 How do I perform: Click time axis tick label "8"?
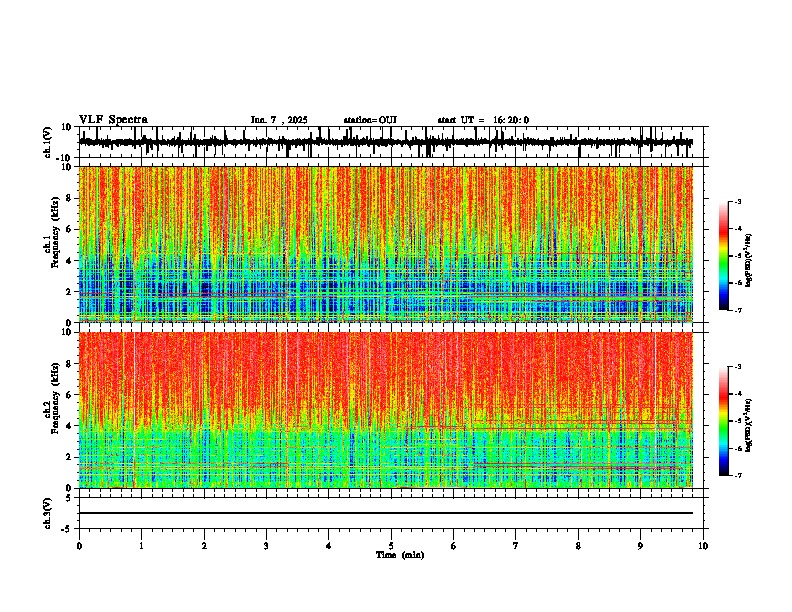tap(578, 546)
